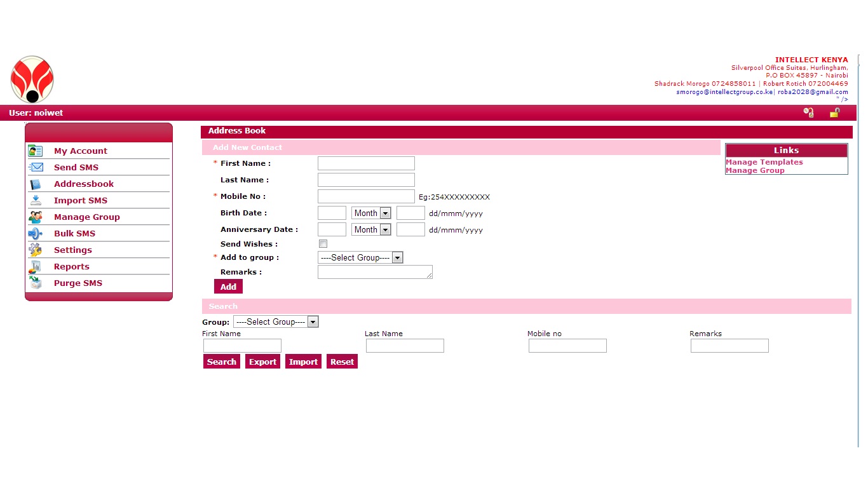
Task: Open the Manage Templates link
Action: 764,162
